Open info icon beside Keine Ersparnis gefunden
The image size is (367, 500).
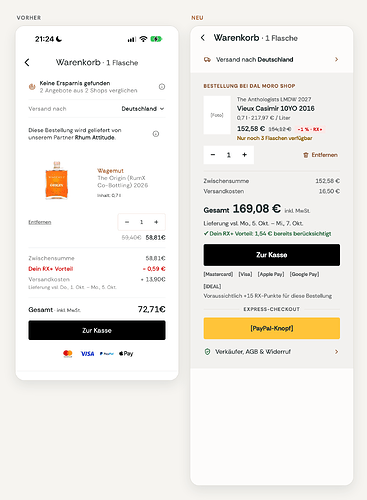(x=162, y=87)
